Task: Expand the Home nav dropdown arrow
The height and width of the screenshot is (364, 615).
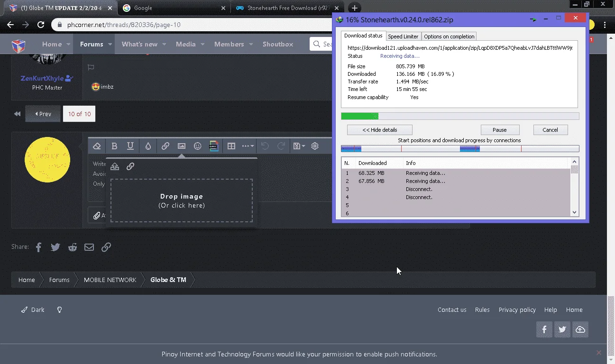Action: point(68,44)
